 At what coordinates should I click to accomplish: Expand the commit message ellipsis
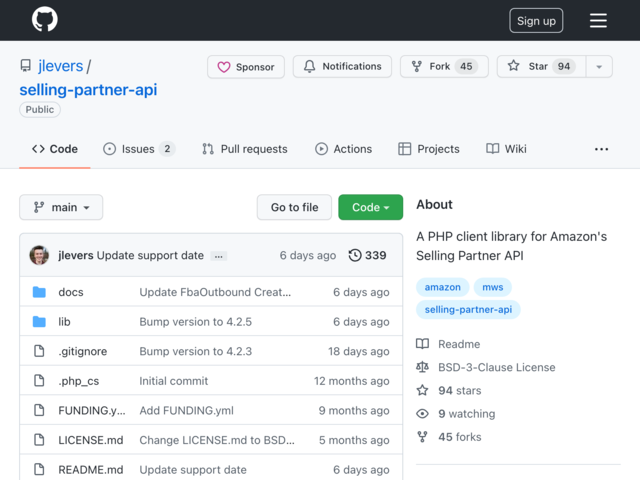pos(219,256)
